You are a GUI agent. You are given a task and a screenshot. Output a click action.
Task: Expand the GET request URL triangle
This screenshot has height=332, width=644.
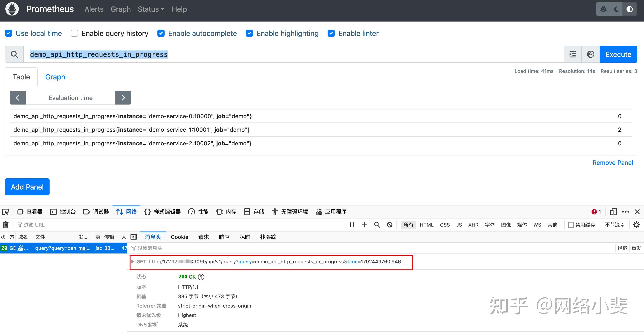tap(133, 261)
